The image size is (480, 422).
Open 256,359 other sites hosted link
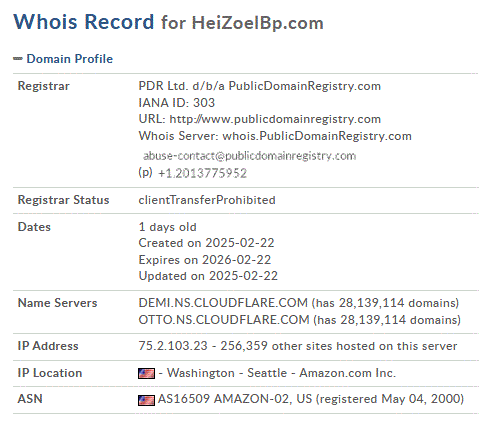[x=339, y=346]
